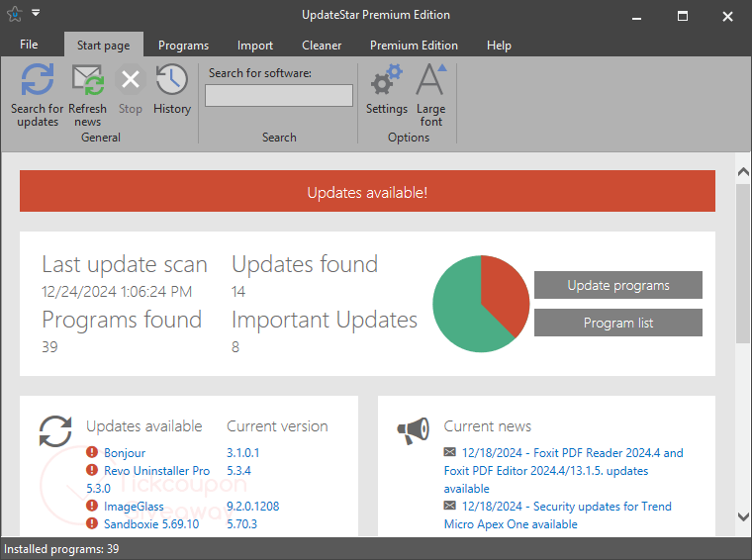This screenshot has width=752, height=560.
Task: Click the Current news megaphone icon
Action: [413, 430]
